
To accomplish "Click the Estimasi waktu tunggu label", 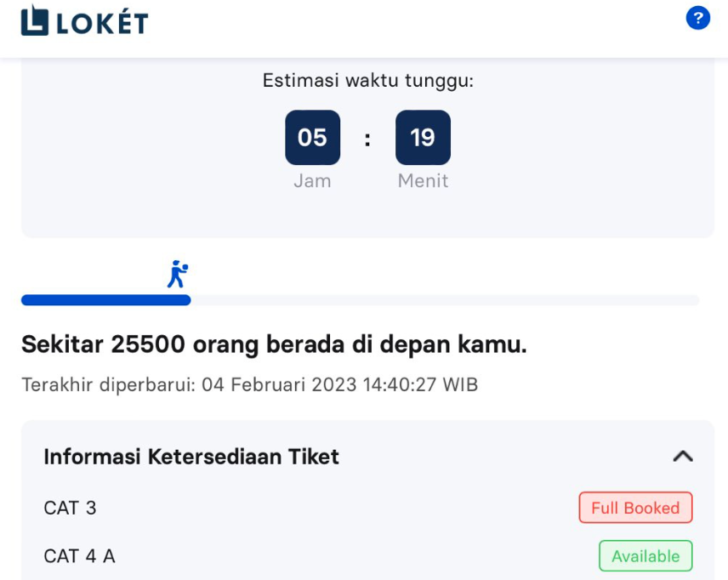I will [x=367, y=81].
